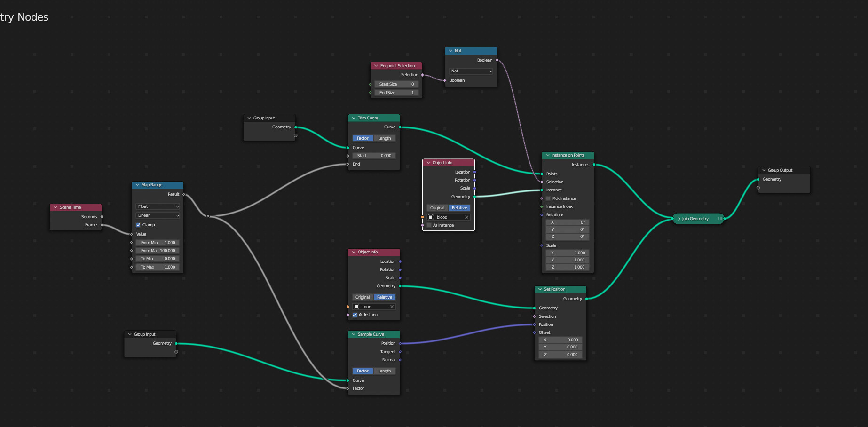Viewport: 868px width, 427px height.
Task: Click Group Output's Geometry input socket
Action: click(758, 179)
